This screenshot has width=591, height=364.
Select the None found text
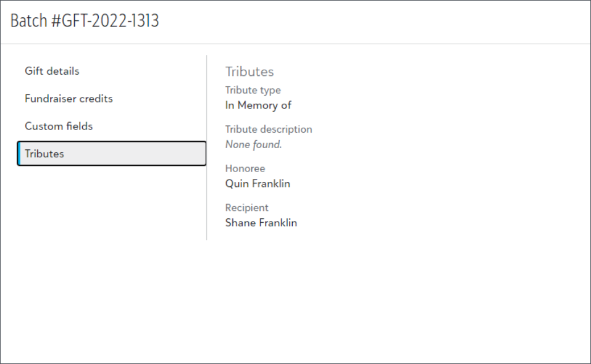pyautogui.click(x=254, y=144)
